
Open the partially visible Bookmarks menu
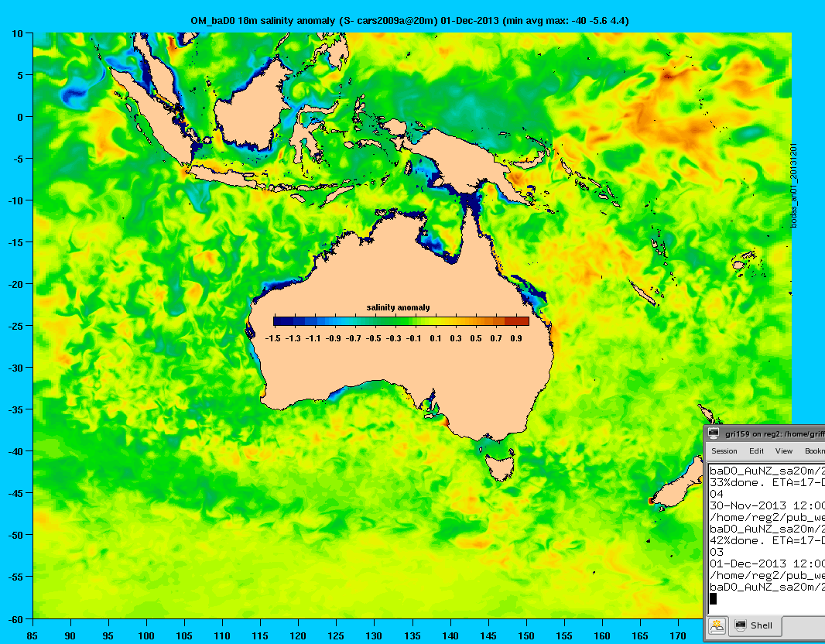pyautogui.click(x=814, y=451)
